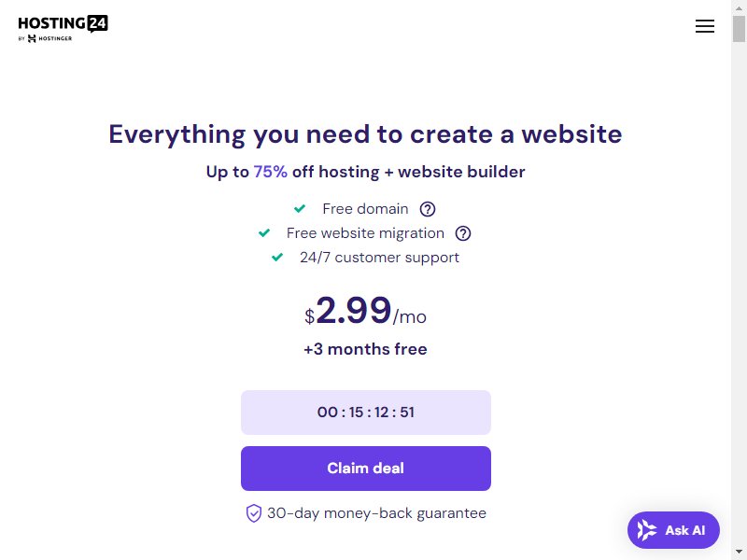
Task: Click the countdown timer box
Action: tap(366, 413)
